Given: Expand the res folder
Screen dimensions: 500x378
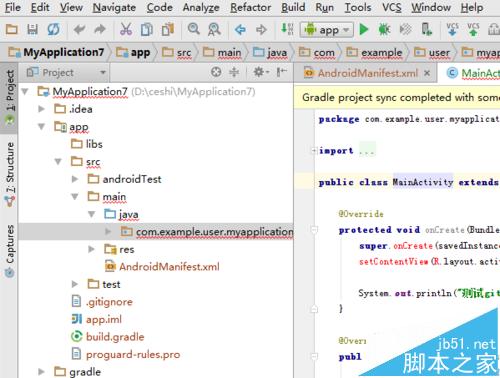Looking at the screenshot, I should [x=91, y=249].
